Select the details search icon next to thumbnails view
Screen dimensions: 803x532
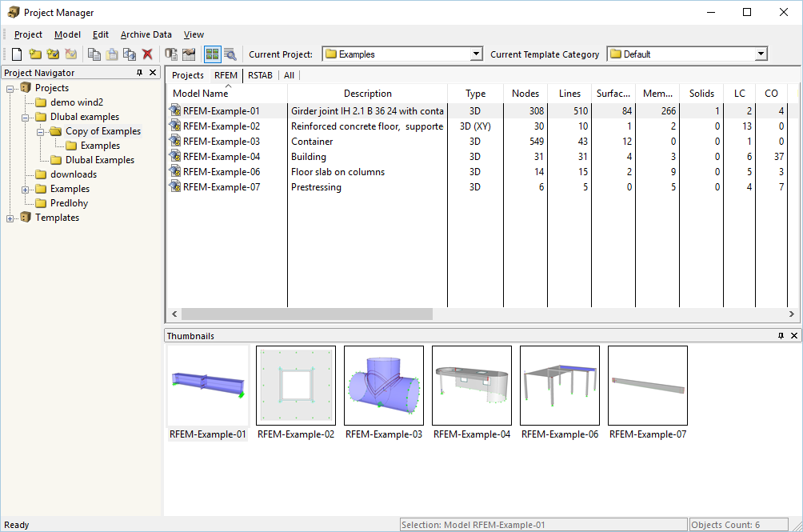pyautogui.click(x=229, y=54)
